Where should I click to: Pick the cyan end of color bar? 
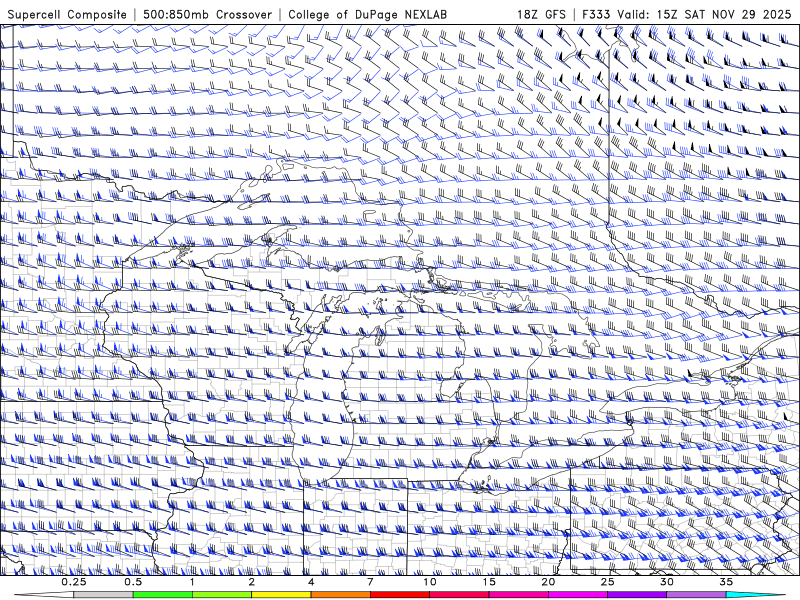point(755,595)
